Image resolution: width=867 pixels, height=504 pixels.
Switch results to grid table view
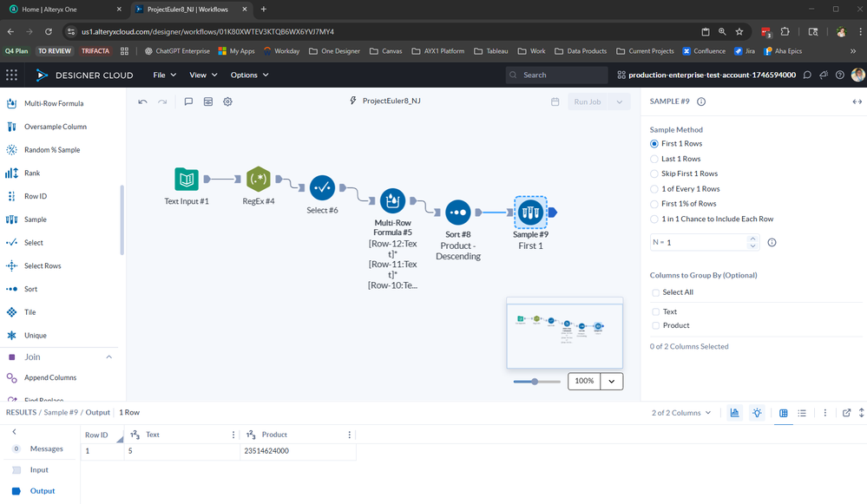(x=784, y=413)
